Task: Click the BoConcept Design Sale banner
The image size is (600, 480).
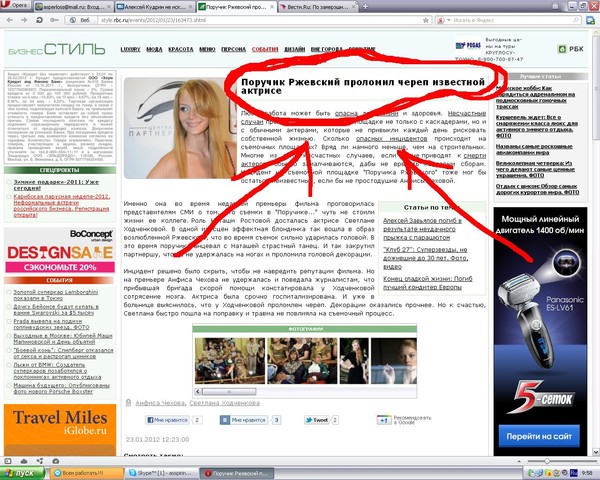Action: click(60, 251)
